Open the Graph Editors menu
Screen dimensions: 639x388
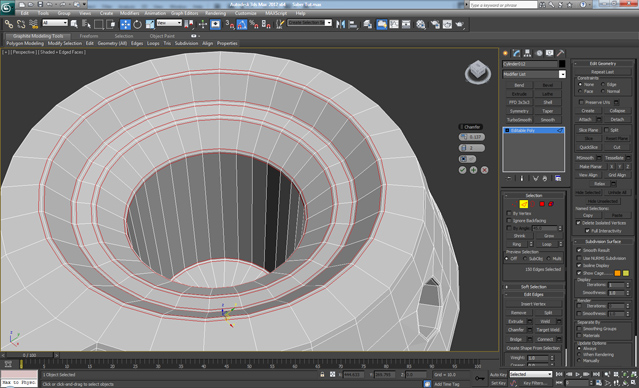tap(184, 13)
